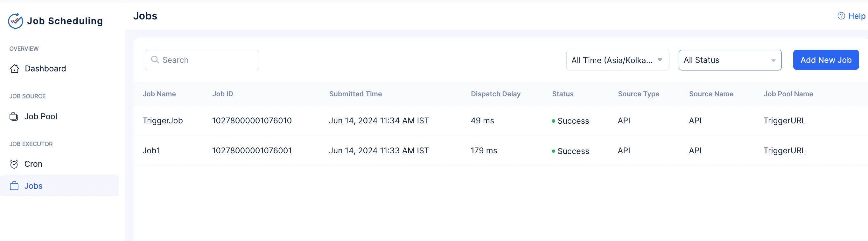Click the Help question mark icon

[x=841, y=16]
